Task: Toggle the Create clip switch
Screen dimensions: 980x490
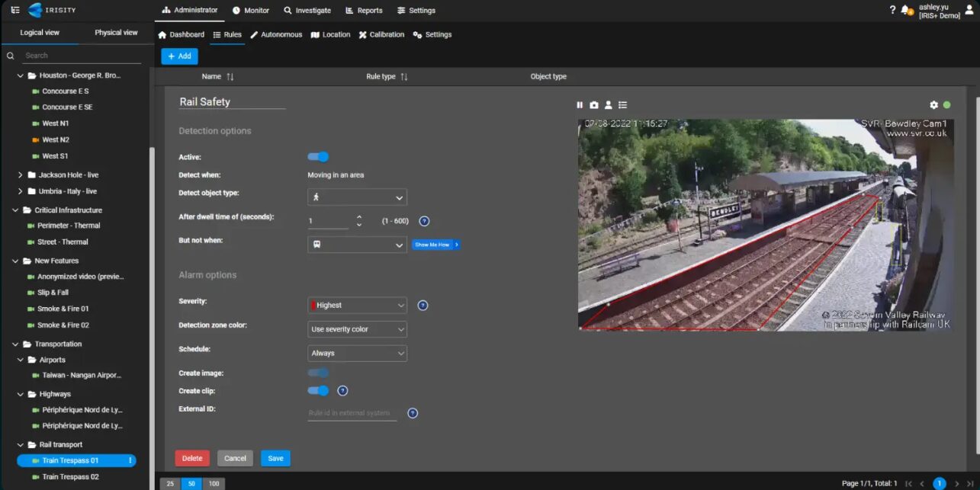Action: pyautogui.click(x=318, y=391)
